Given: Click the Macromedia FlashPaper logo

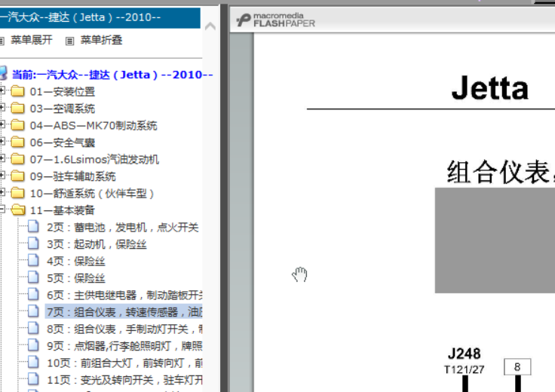Looking at the screenshot, I should [275, 20].
